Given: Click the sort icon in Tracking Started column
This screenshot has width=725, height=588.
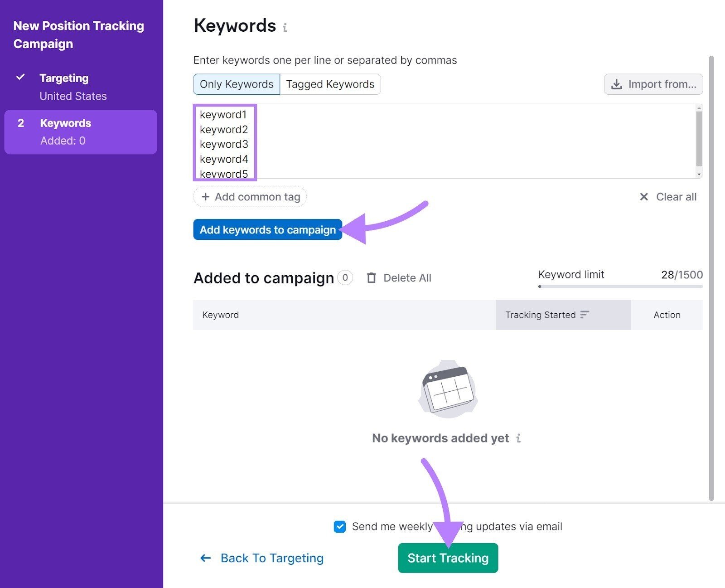Looking at the screenshot, I should pos(585,314).
